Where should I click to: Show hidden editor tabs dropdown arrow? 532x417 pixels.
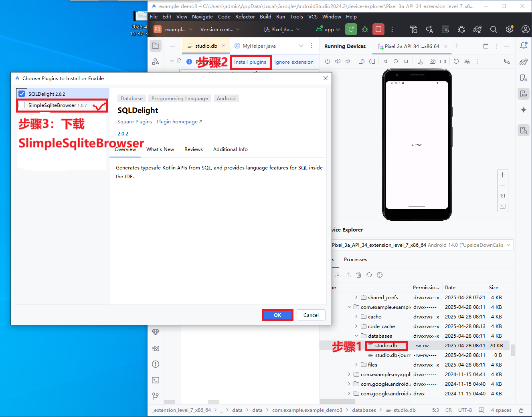[x=301, y=46]
